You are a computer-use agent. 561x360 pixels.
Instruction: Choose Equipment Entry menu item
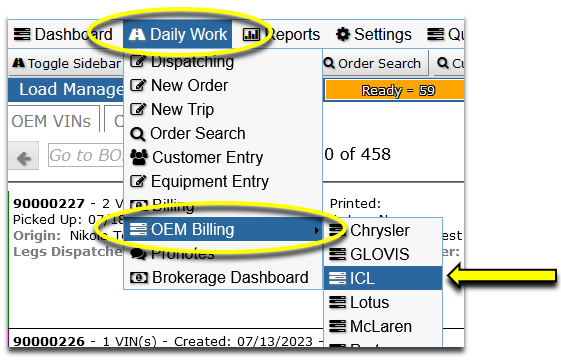click(223, 181)
